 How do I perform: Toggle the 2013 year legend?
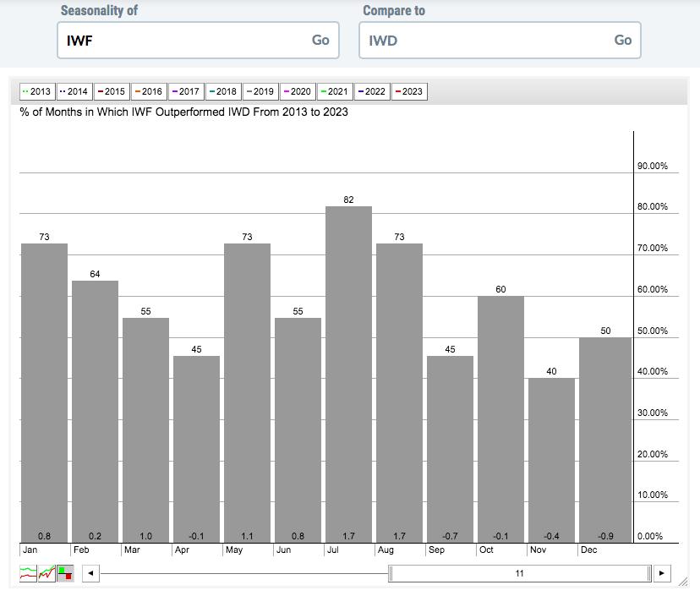point(36,91)
